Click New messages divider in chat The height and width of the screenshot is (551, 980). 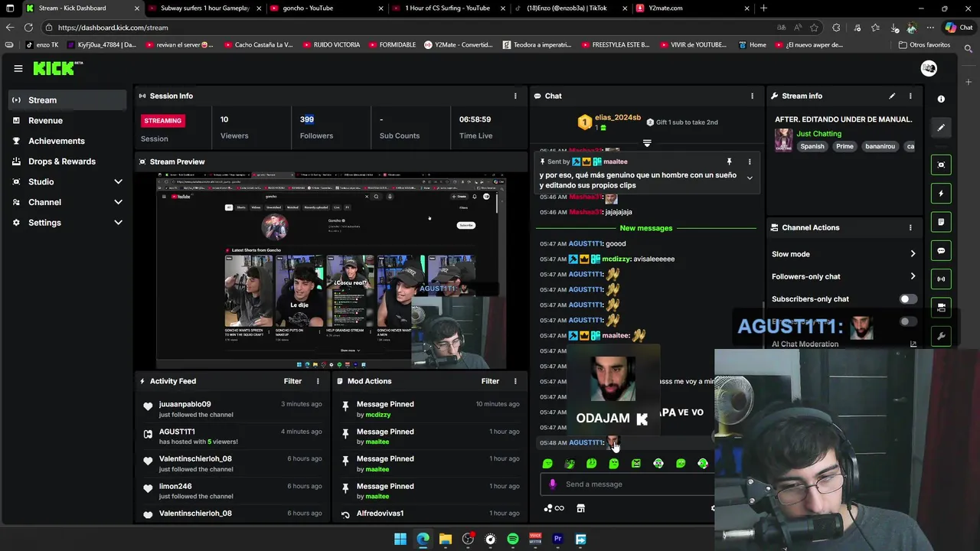pyautogui.click(x=646, y=228)
